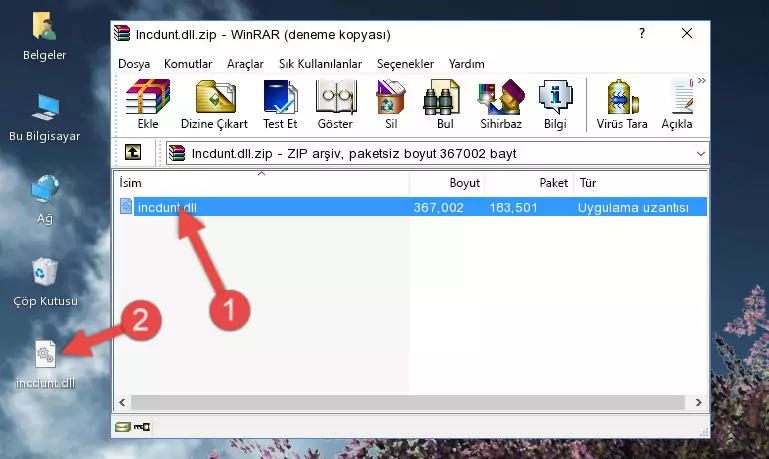Click the password key status icon
Image resolution: width=769 pixels, height=459 pixels.
[142, 427]
